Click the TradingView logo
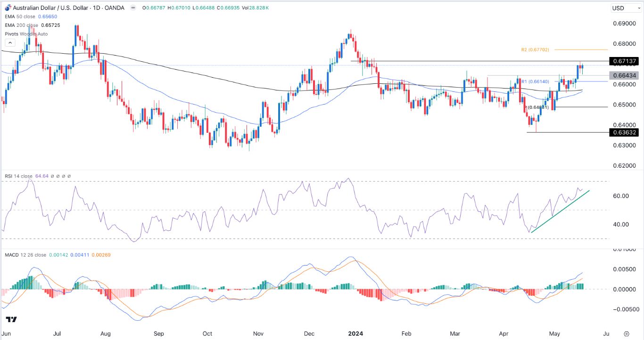The width and height of the screenshot is (644, 340). [12, 319]
